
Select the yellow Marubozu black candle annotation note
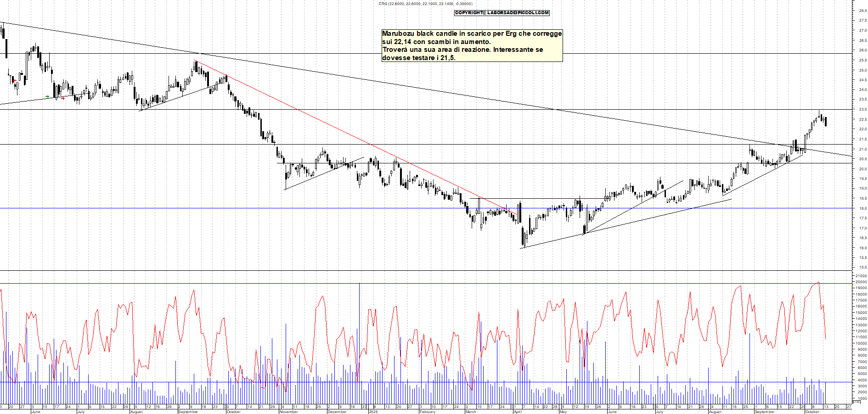(472, 45)
